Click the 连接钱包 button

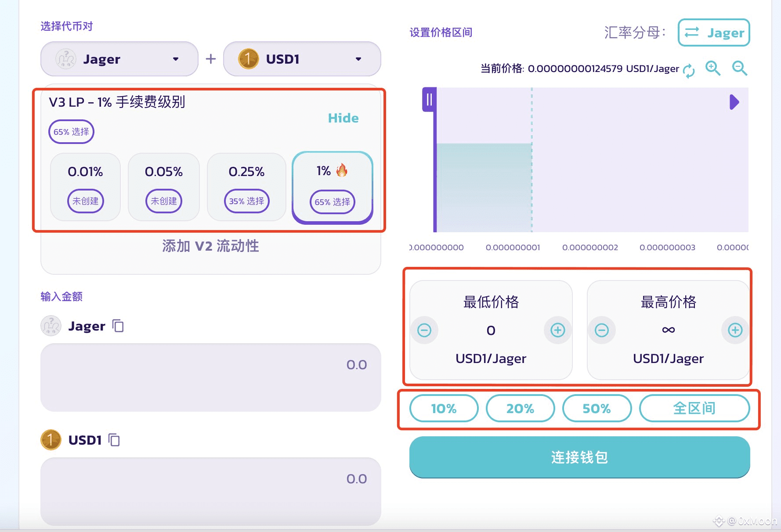click(579, 457)
